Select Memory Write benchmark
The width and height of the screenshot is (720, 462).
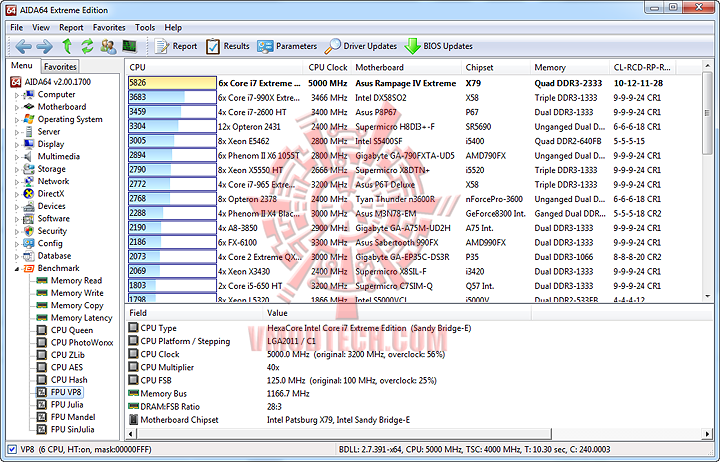(77, 293)
